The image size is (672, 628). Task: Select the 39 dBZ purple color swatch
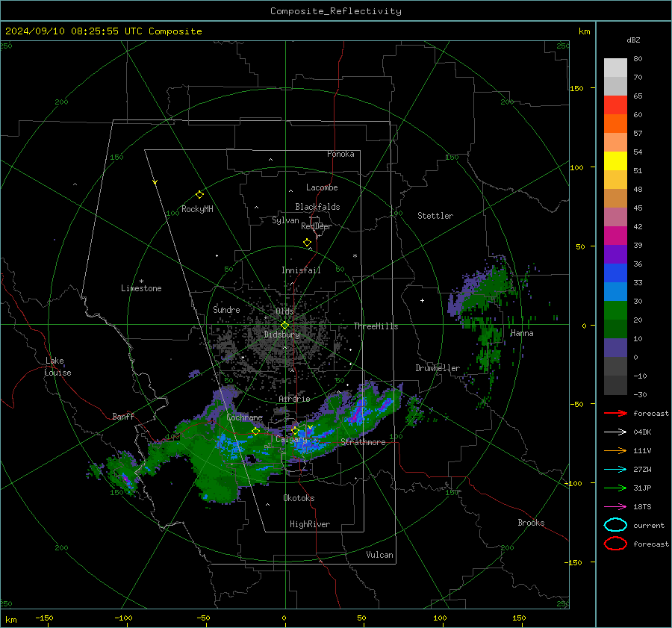[615, 254]
